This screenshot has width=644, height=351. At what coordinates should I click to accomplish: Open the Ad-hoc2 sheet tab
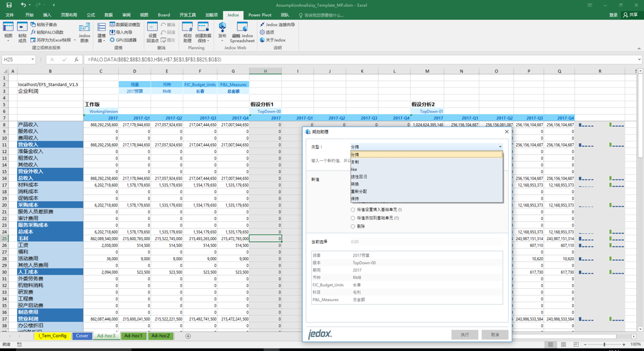pos(160,336)
